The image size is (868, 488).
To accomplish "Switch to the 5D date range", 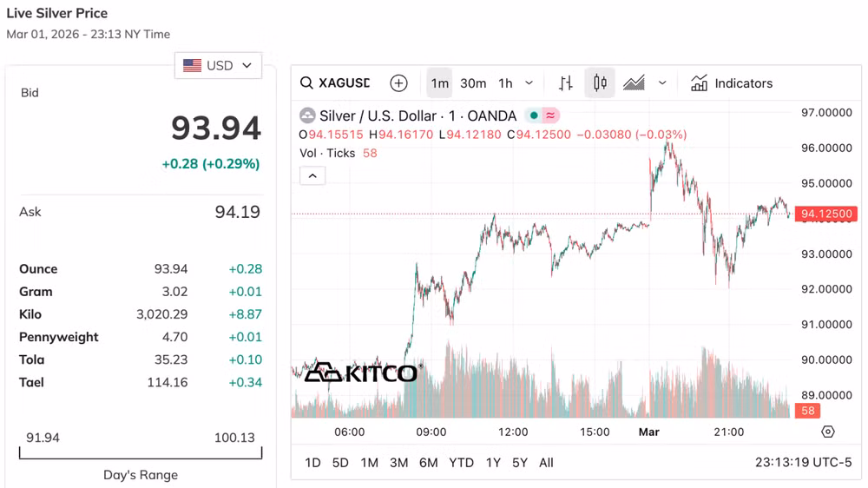I will click(340, 463).
